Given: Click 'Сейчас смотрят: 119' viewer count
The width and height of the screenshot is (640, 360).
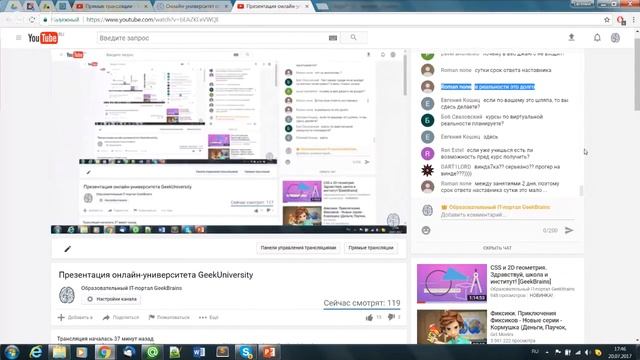Looking at the screenshot, I should point(362,303).
